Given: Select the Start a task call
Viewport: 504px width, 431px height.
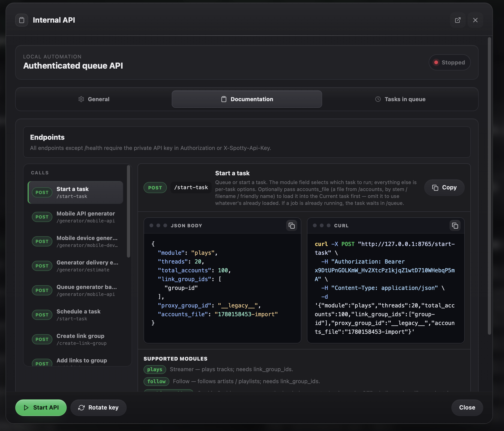Looking at the screenshot, I should (x=75, y=192).
